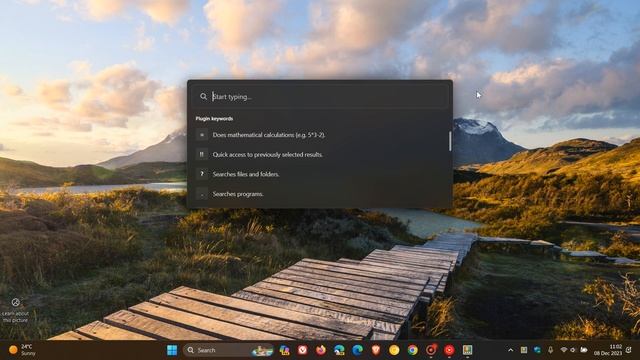
Task: Select the mathematical calculations plugin result
Action: coord(320,135)
